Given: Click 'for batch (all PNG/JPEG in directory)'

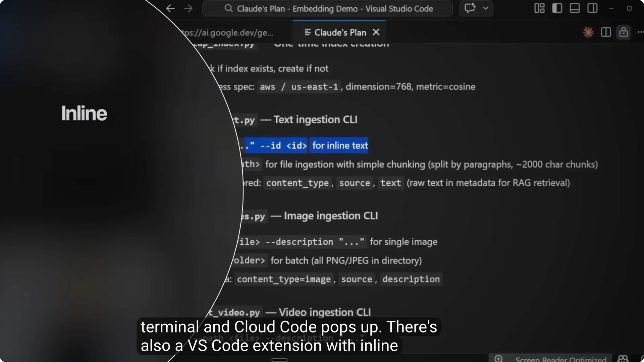Looking at the screenshot, I should 346,260.
